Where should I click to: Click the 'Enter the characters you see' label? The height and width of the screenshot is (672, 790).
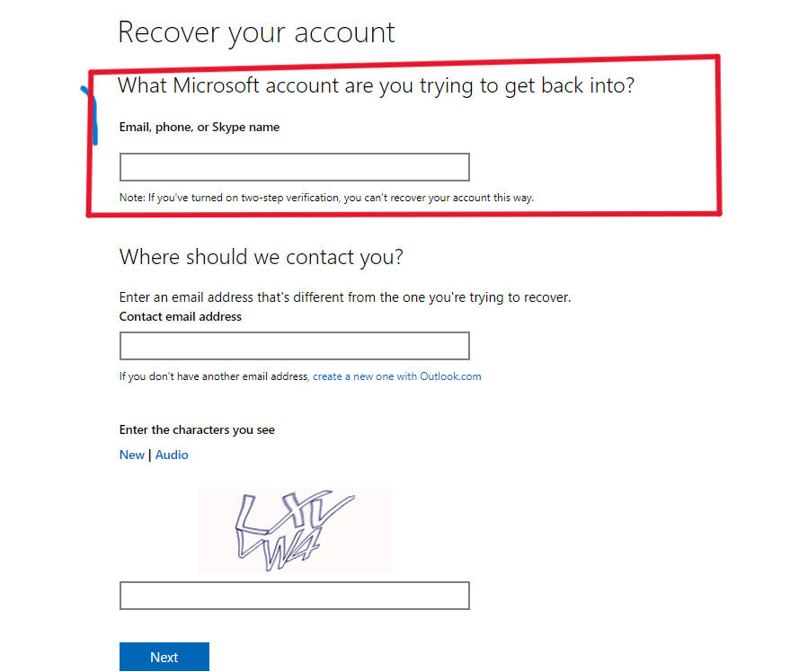coord(197,429)
